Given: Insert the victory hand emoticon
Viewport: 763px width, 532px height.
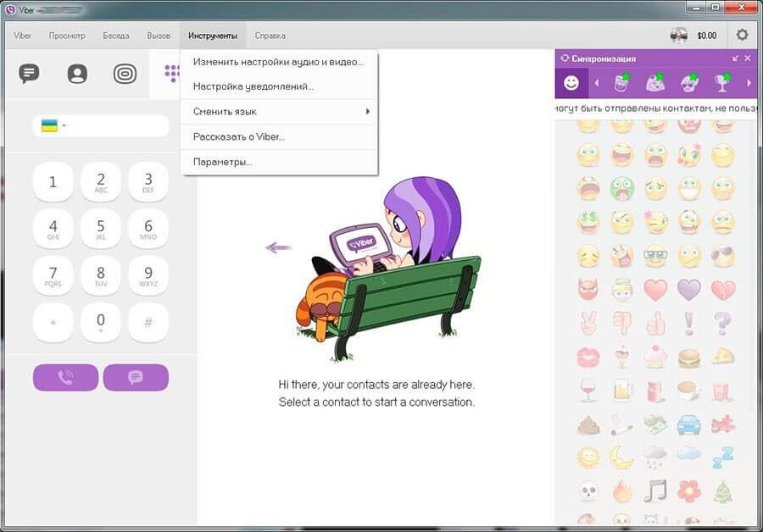Looking at the screenshot, I should pyautogui.click(x=588, y=324).
